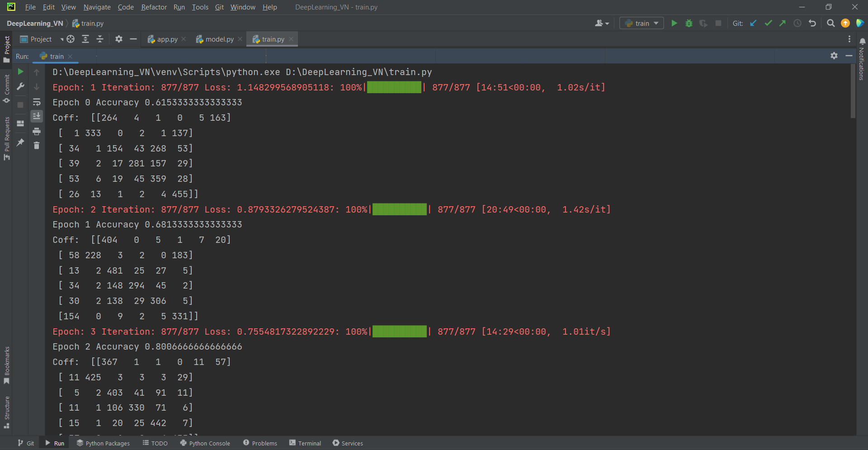Open the Python Packages tool window
Image resolution: width=868 pixels, height=450 pixels.
click(x=103, y=443)
